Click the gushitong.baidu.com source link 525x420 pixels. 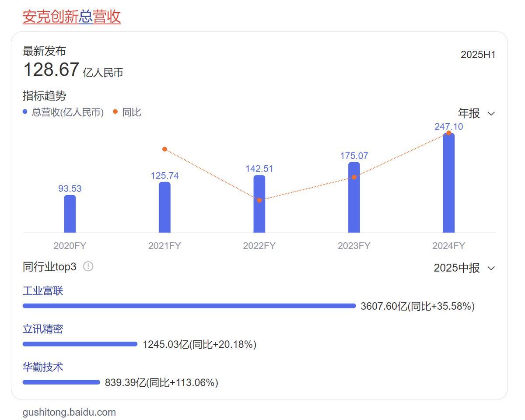(x=69, y=412)
